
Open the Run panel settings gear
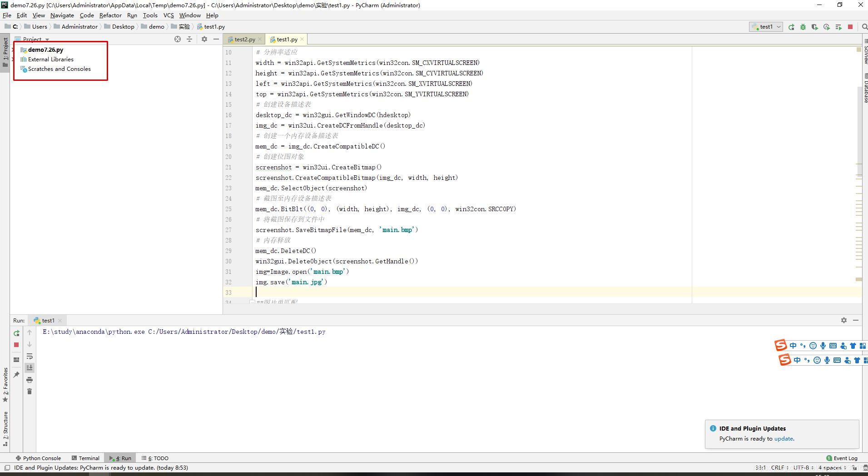tap(844, 320)
